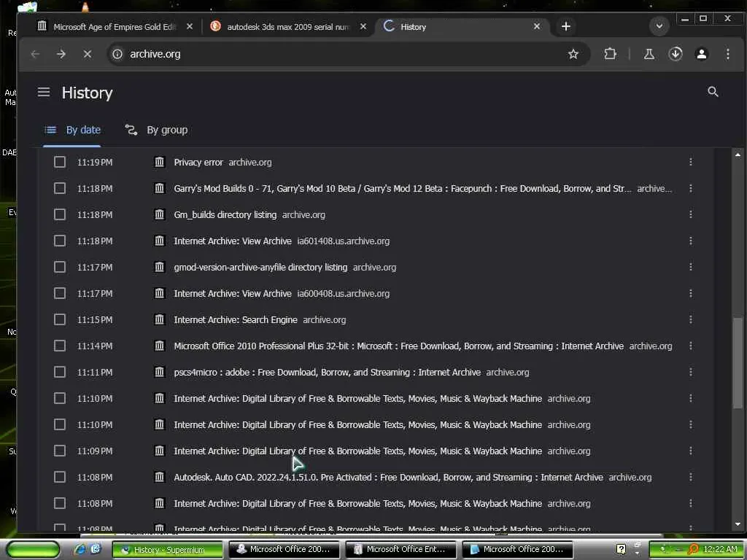747x560 pixels.
Task: Check the Gm_builds directory listing checkbox
Action: click(x=60, y=215)
